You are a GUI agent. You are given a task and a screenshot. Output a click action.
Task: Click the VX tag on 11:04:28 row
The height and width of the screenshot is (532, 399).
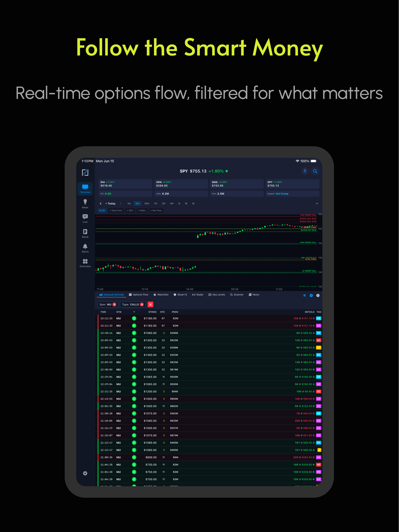319,472
